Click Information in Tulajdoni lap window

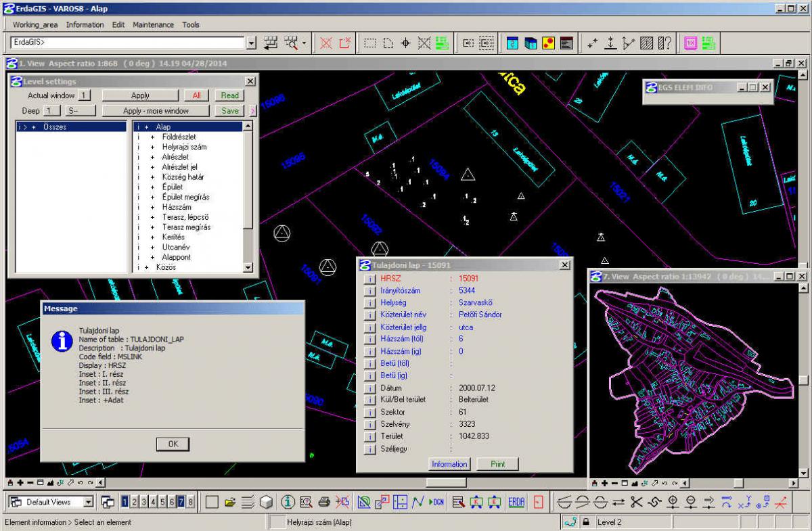pos(449,464)
